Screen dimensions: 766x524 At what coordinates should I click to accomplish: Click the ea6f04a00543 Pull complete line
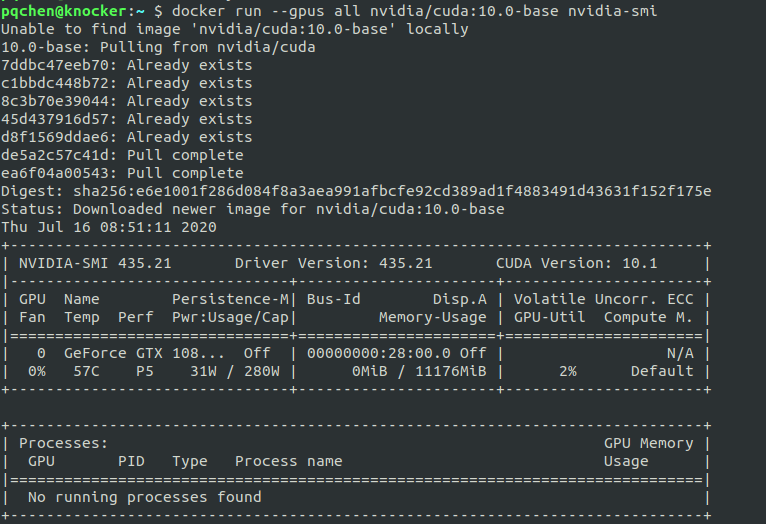122,173
